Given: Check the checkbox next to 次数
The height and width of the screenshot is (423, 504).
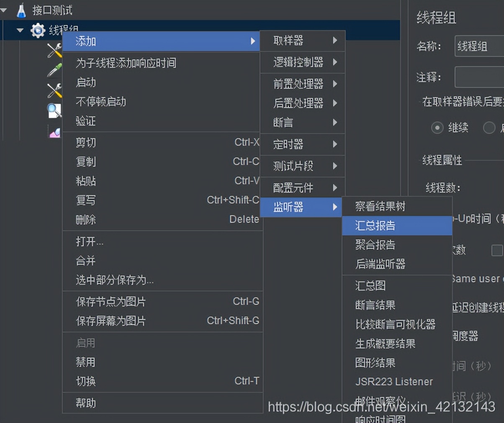Looking at the screenshot, I should pyautogui.click(x=497, y=250).
